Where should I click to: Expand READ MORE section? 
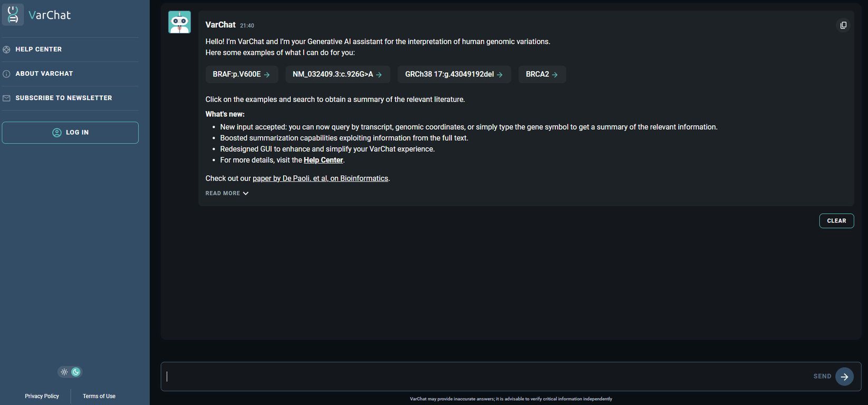(227, 194)
